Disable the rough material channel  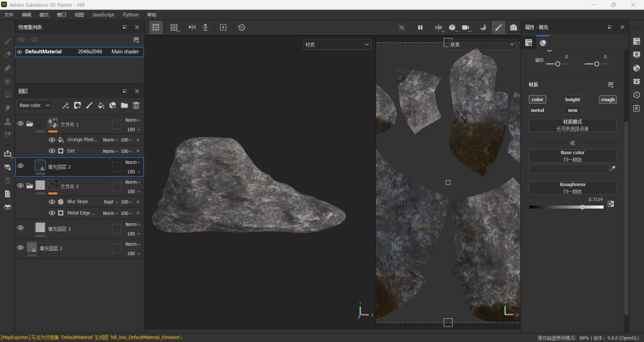click(x=608, y=99)
